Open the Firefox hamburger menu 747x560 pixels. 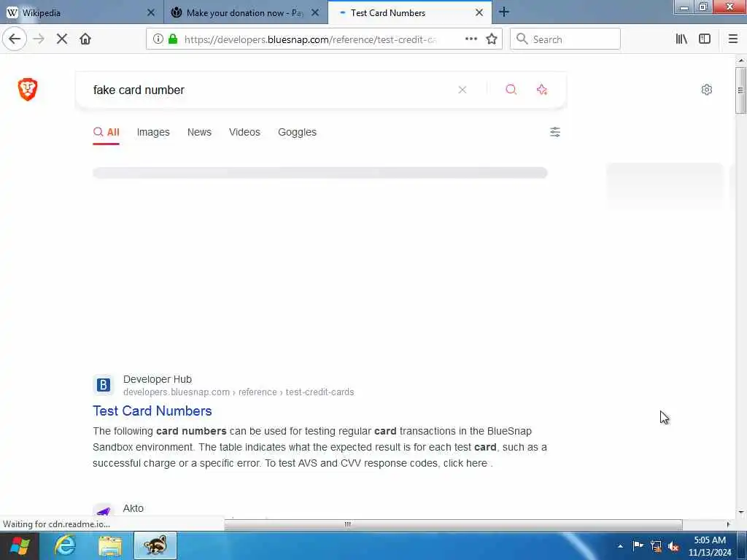click(x=733, y=39)
